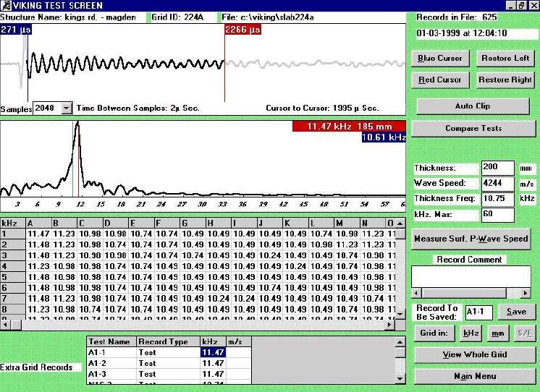Click Restore Right button
This screenshot has width=540, height=392.
[x=505, y=80]
